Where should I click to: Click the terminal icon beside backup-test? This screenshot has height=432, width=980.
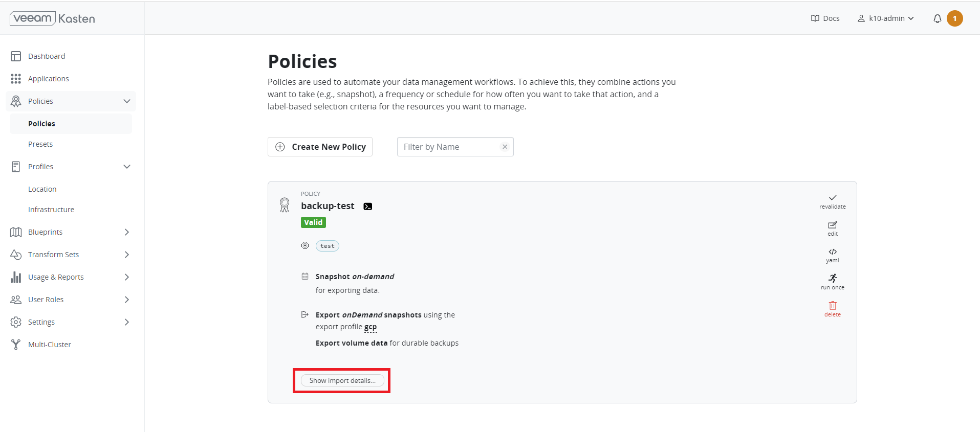[x=367, y=207]
